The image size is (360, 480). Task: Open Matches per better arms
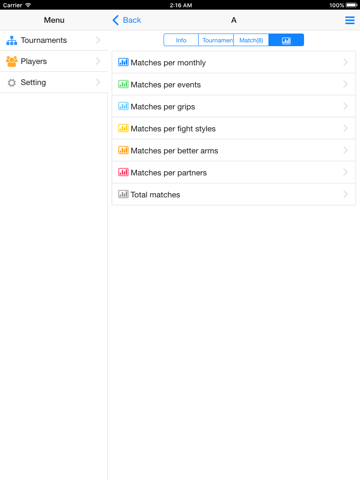[x=234, y=150]
